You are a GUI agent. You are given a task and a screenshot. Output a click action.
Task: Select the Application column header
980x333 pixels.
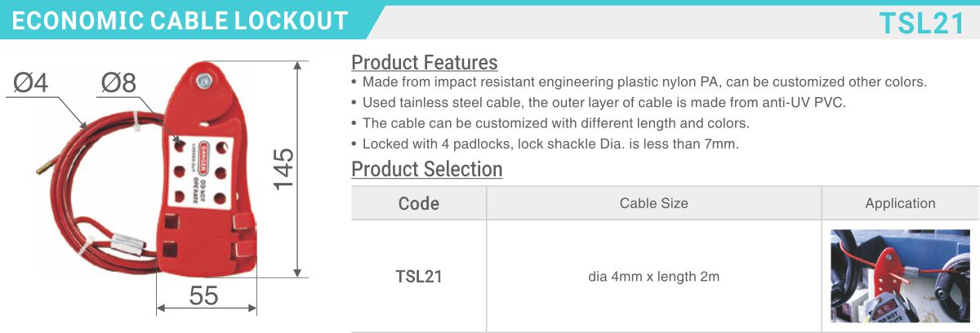tap(900, 203)
